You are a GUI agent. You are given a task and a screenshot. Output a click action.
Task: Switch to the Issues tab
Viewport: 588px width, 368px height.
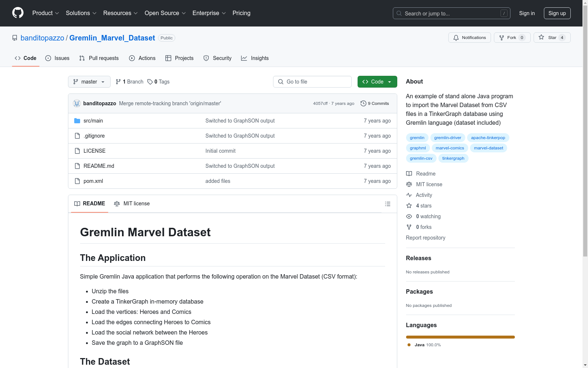(x=57, y=58)
